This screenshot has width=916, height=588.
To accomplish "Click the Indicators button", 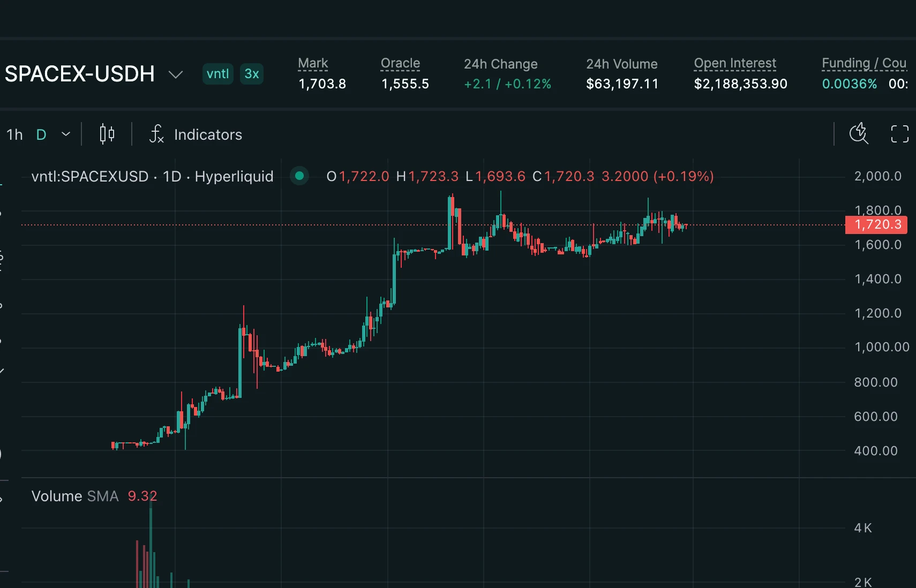I will click(208, 134).
